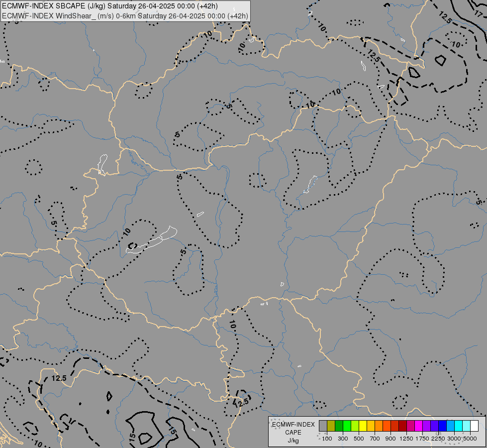
Task: Click the 900 value under the color bar
Action: [390, 439]
